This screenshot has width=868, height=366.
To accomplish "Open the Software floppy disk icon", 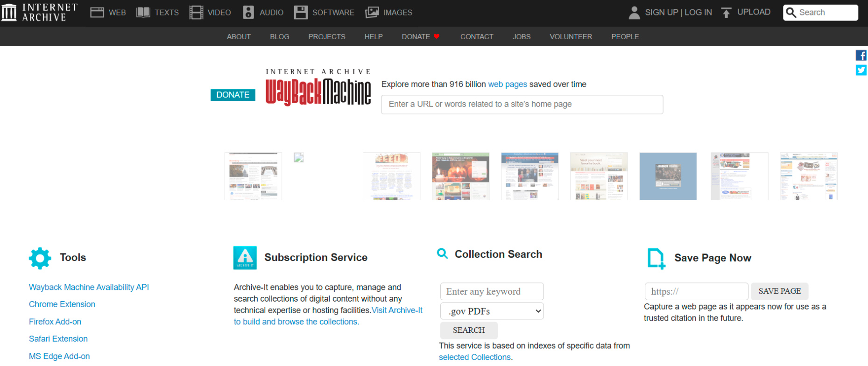I will [301, 13].
